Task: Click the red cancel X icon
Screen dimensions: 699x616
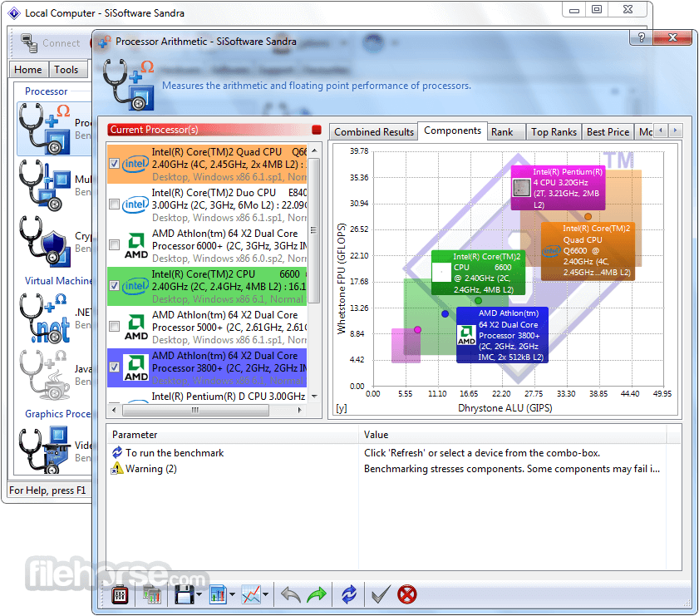Action: coord(406,594)
